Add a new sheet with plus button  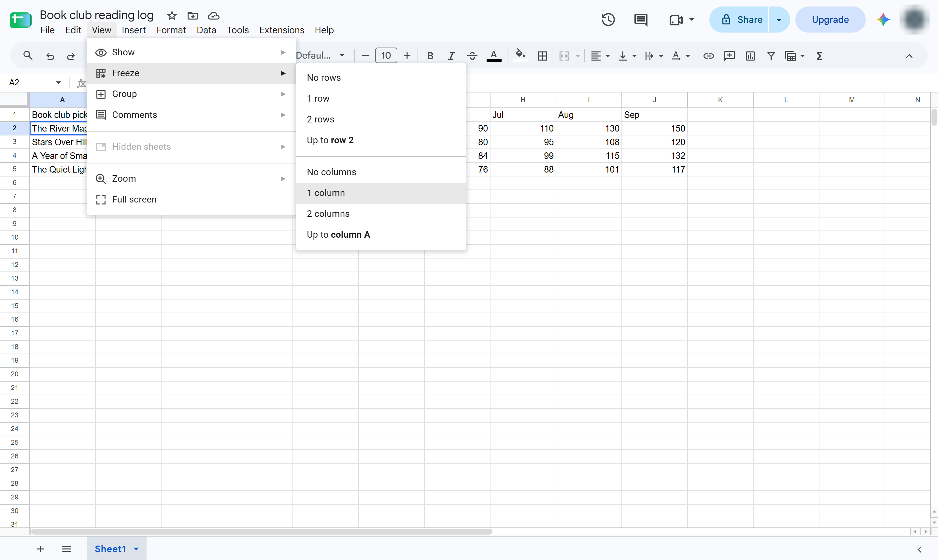point(40,549)
